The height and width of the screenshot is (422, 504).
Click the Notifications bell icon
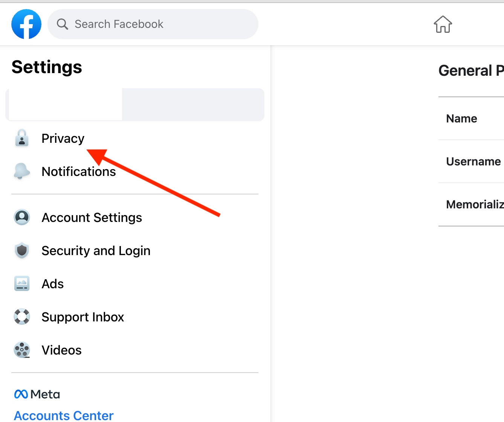(22, 171)
